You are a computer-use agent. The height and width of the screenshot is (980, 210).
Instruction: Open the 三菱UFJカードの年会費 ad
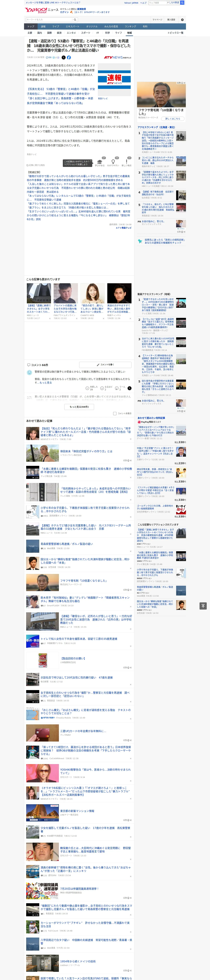83,731
